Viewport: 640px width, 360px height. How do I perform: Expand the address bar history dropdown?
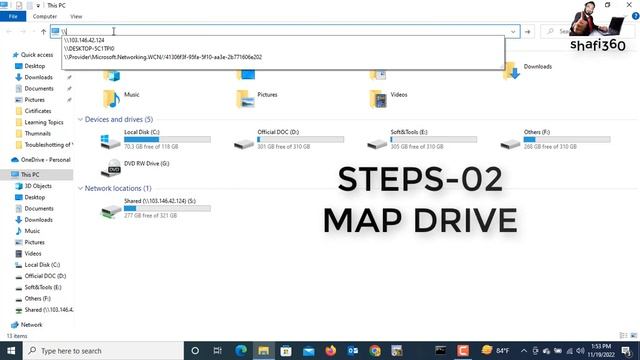[513, 31]
